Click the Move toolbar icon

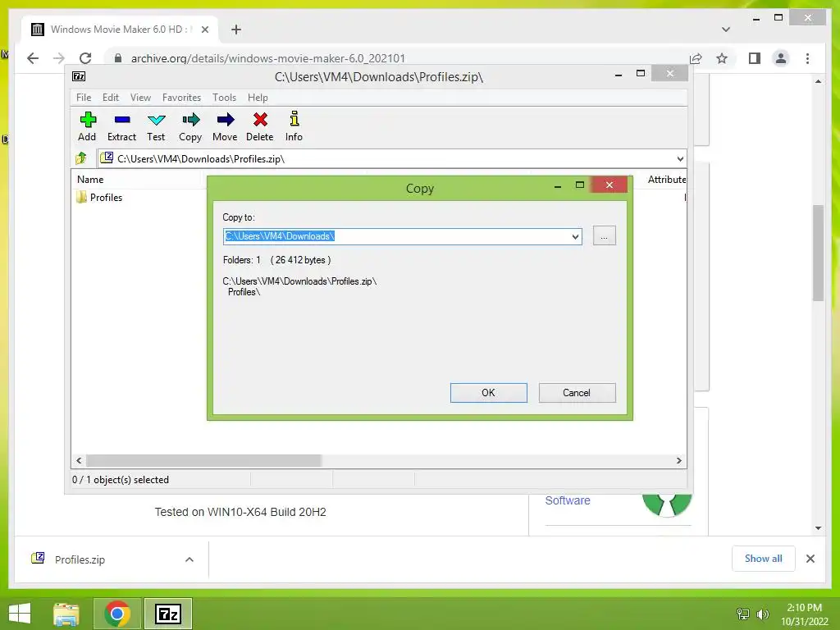point(225,120)
